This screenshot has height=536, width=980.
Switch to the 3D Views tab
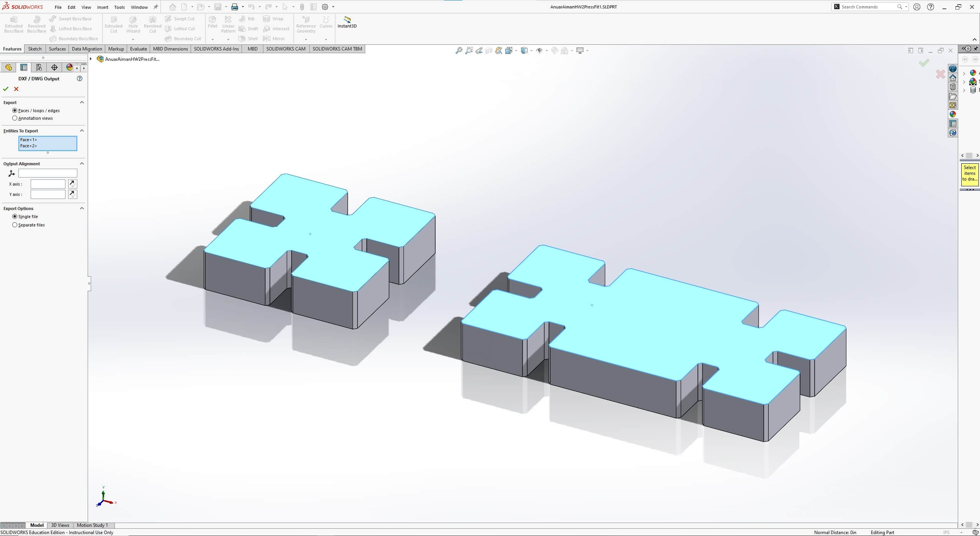coord(60,525)
